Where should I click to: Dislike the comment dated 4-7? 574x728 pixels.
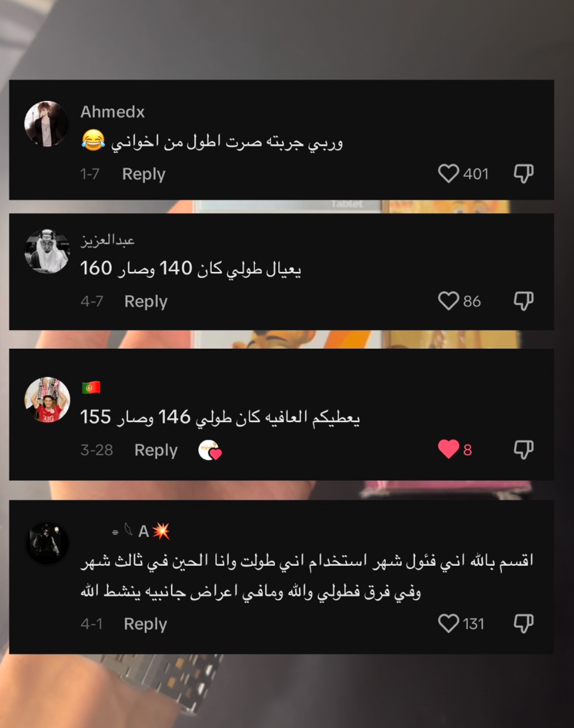(523, 301)
